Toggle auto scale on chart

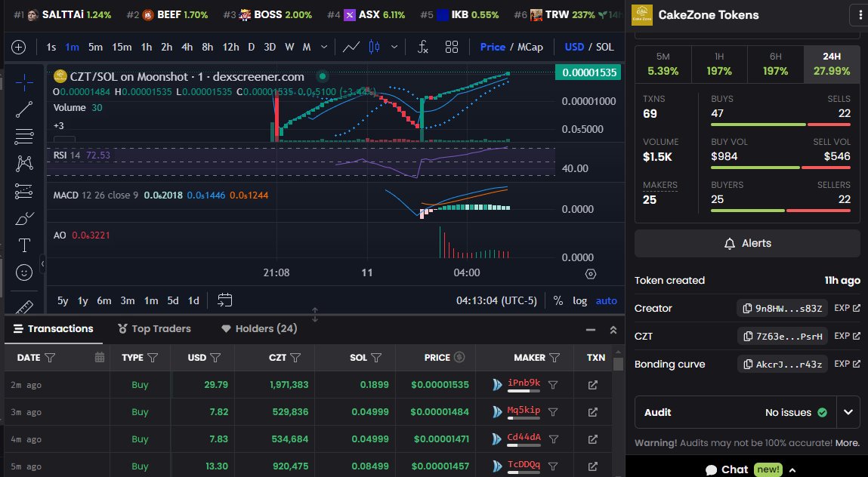pos(606,300)
